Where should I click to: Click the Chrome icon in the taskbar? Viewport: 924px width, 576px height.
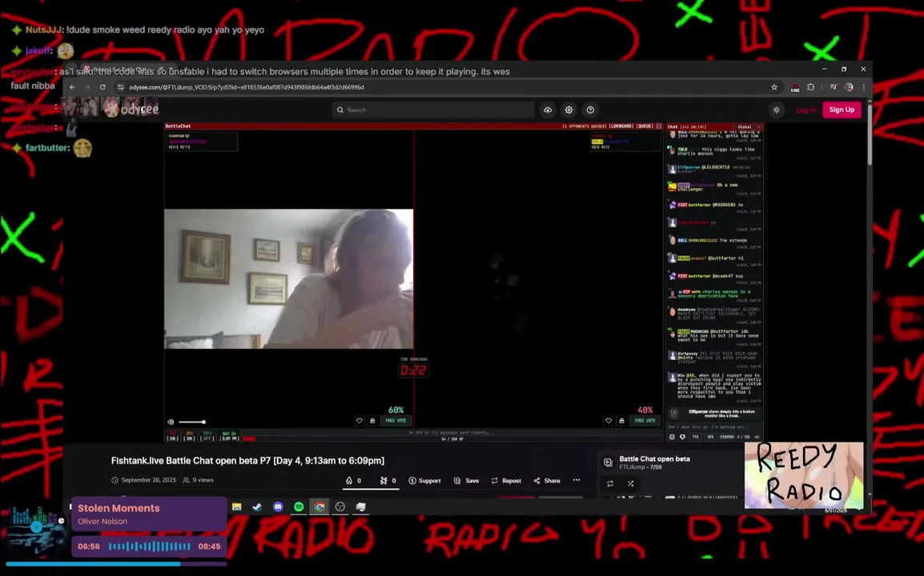point(319,507)
